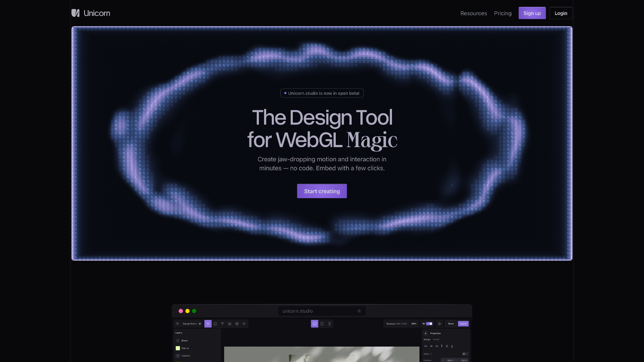Click the Projection layer icon in properties panel

point(426,333)
